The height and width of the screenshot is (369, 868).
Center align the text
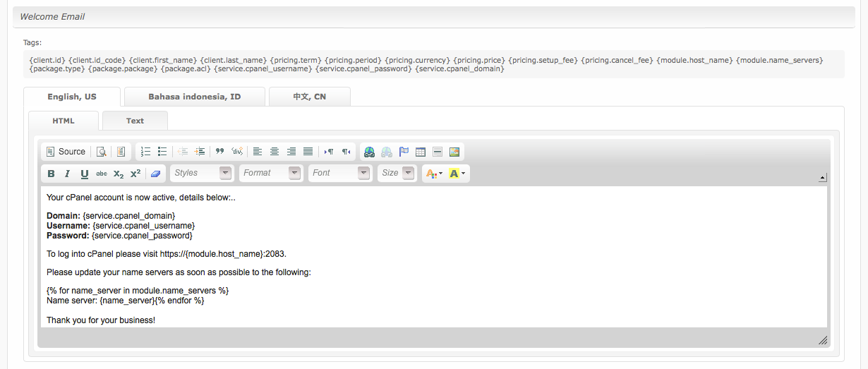[275, 152]
